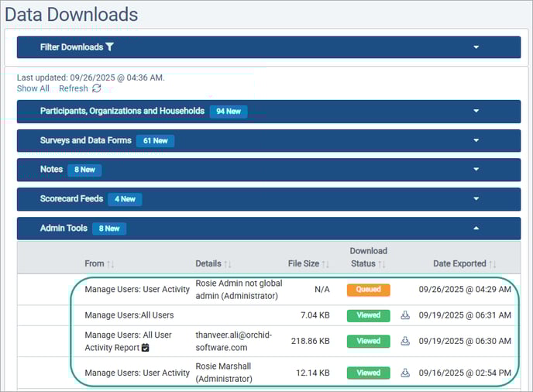Collapse the Admin Tools section

click(x=476, y=229)
